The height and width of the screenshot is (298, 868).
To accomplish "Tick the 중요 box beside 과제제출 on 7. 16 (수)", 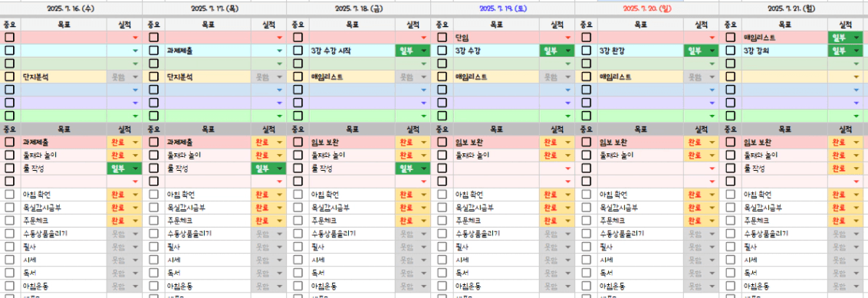I will [9, 142].
